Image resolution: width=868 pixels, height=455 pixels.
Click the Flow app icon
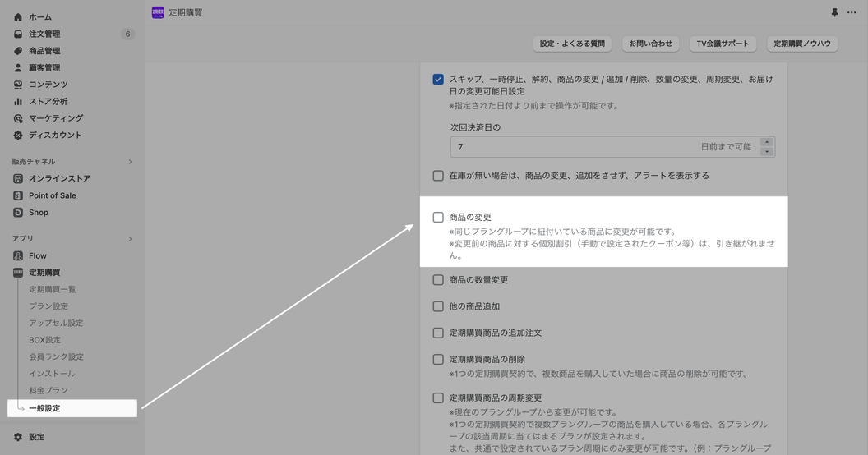tap(18, 255)
